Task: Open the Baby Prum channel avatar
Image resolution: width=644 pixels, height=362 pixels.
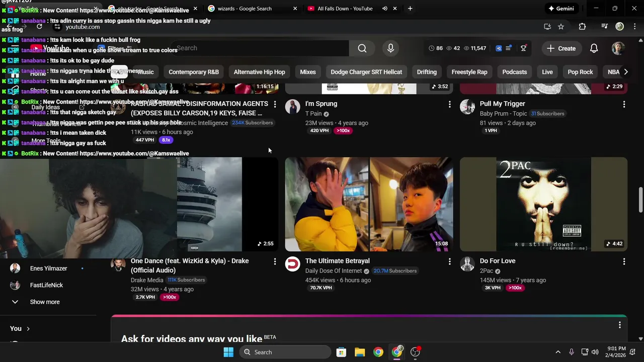Action: [x=467, y=107]
